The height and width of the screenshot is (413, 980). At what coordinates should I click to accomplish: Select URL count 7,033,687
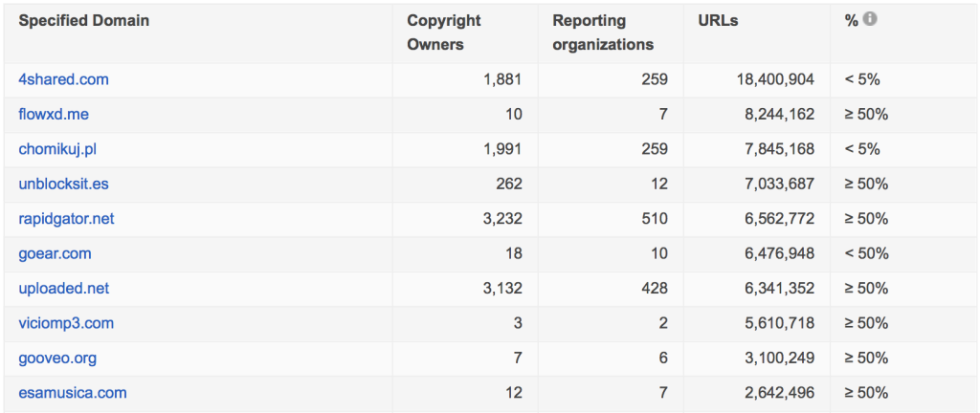click(x=780, y=185)
